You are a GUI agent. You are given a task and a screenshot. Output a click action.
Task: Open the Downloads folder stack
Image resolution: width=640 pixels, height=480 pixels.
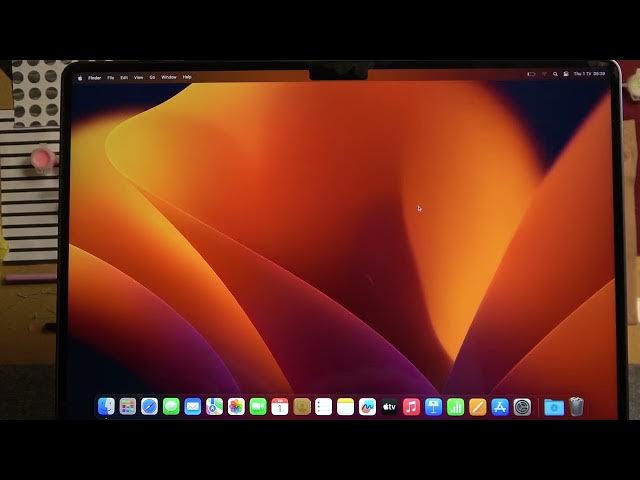point(554,407)
